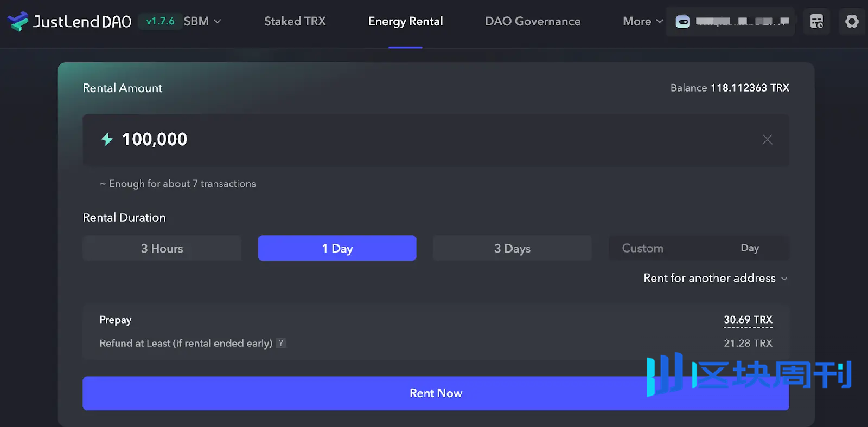Click the Balance 118.112363 TRX text

pyautogui.click(x=730, y=88)
